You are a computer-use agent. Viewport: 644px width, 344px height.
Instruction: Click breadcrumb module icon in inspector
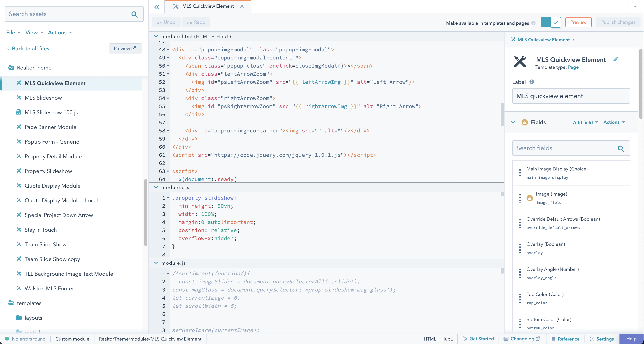click(x=513, y=39)
